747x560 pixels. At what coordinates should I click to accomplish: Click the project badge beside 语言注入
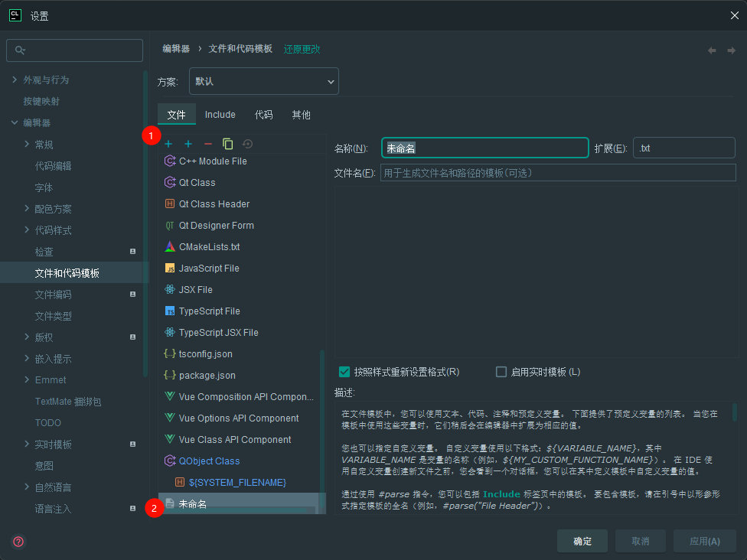[133, 509]
